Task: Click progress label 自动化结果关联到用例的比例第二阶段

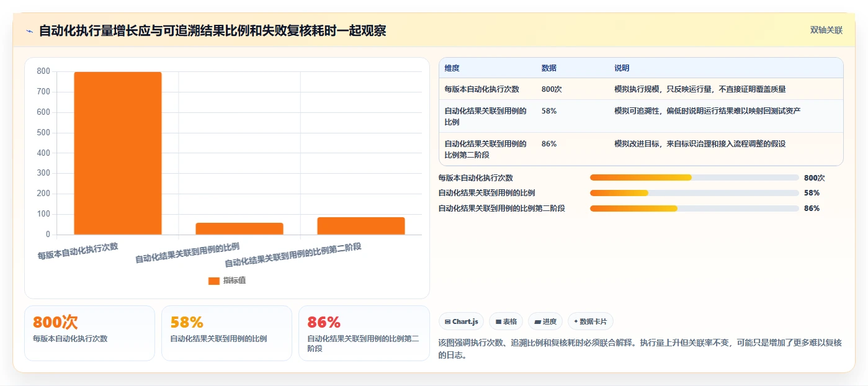Action: tap(501, 209)
